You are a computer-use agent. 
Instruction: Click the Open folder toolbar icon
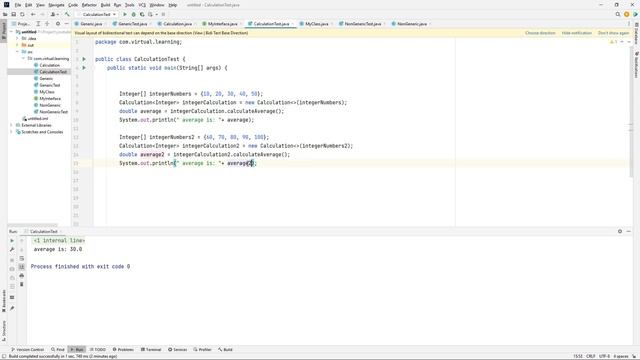pos(5,14)
